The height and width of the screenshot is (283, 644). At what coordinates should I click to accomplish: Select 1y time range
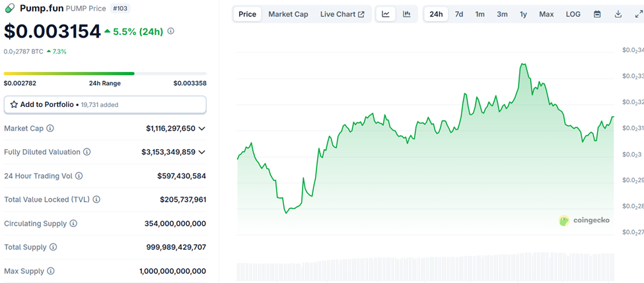523,14
